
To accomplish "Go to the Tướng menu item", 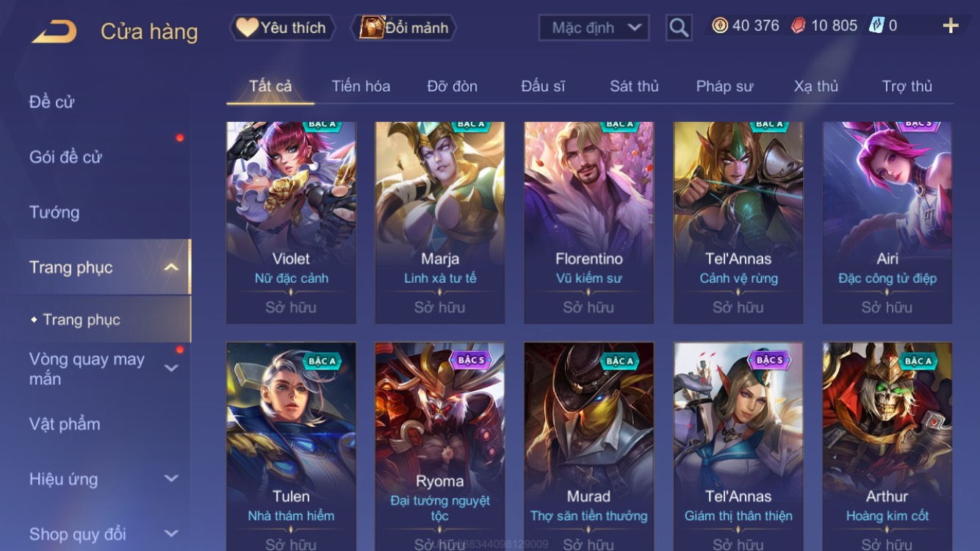I will tap(54, 212).
